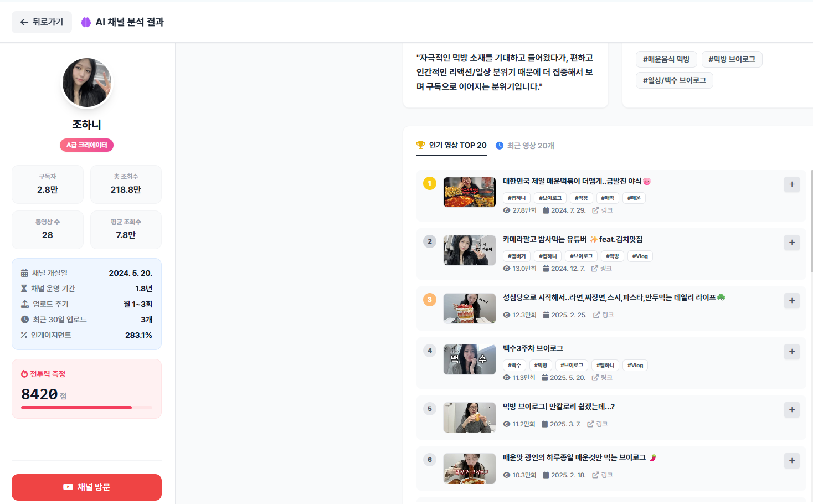Screen dimensions: 813x504
Task: Click the YouTube icon inside 채널 방문 button
Action: pos(68,487)
